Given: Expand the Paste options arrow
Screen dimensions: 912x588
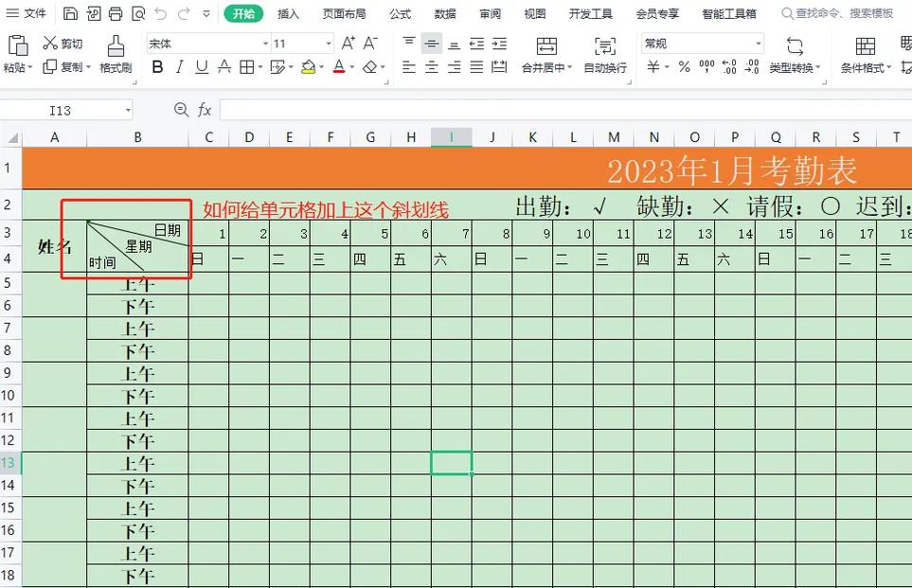Looking at the screenshot, I should (29, 68).
